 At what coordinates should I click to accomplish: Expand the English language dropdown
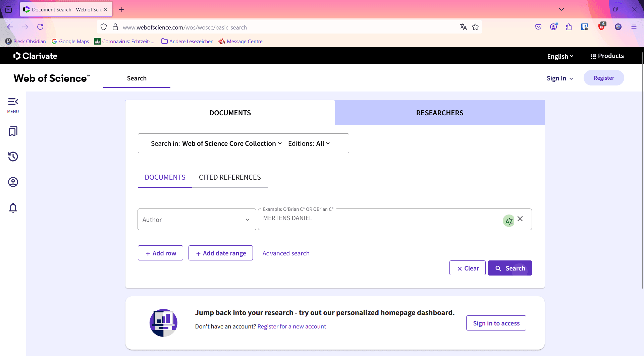click(x=560, y=56)
